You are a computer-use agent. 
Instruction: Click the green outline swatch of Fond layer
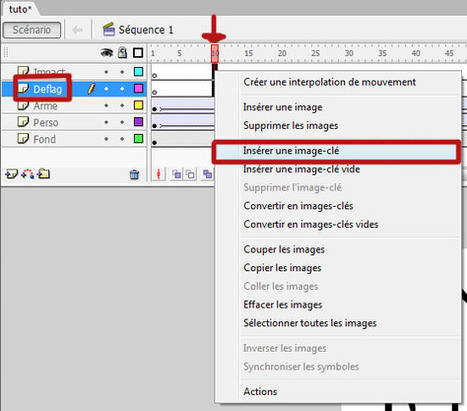[x=138, y=138]
